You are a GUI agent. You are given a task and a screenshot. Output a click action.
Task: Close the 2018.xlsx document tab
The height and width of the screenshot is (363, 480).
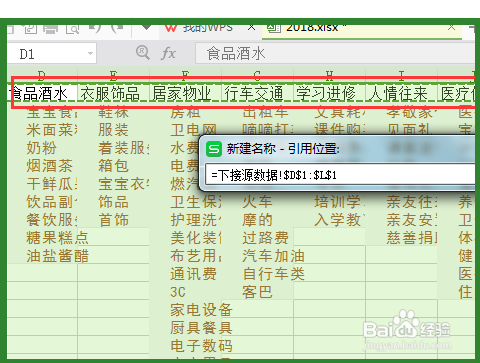point(451,28)
